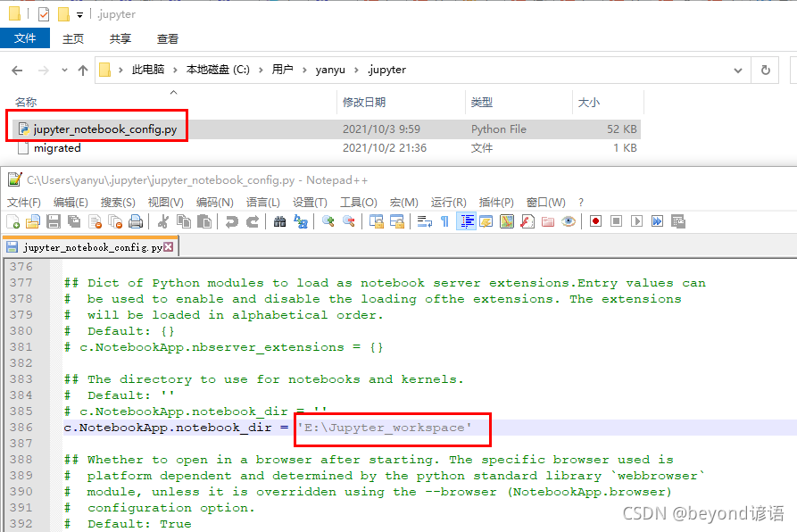797x532 pixels.
Task: Click the Undo arrow icon
Action: pyautogui.click(x=232, y=221)
